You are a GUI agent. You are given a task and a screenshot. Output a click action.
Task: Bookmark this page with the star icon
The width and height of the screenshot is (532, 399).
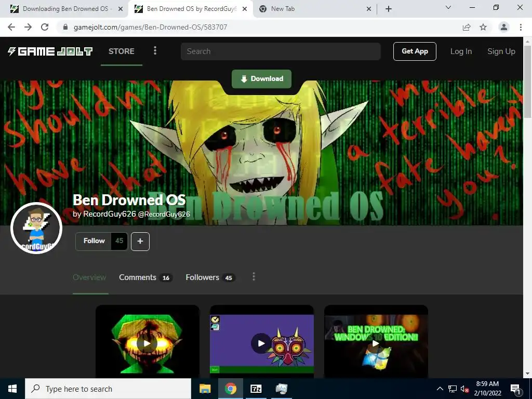tap(483, 27)
